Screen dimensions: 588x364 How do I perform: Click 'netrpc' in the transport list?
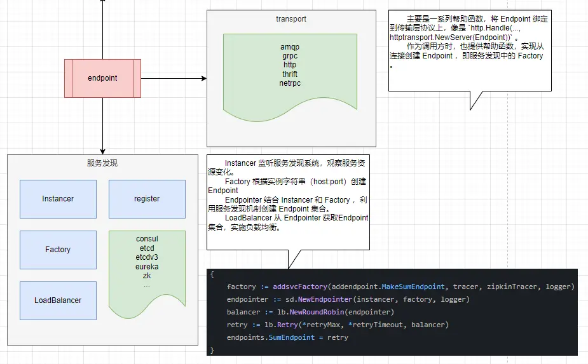pos(290,83)
